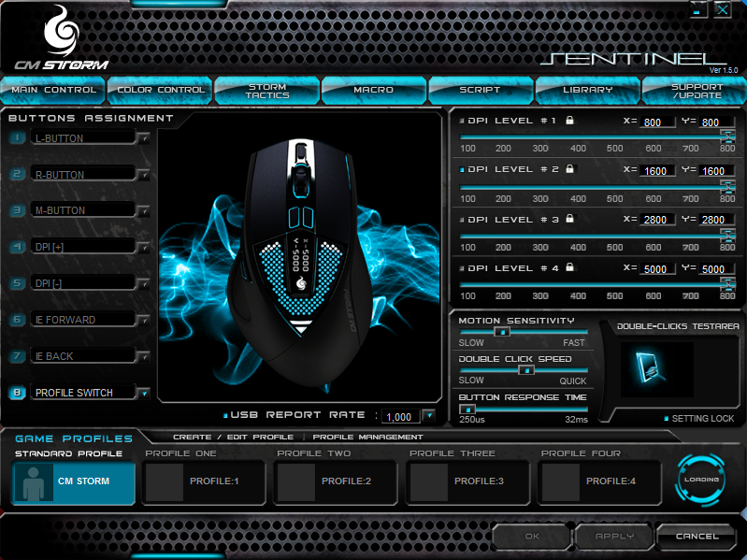Switch to the Color Control tab
This screenshot has width=747, height=560.
pos(160,90)
